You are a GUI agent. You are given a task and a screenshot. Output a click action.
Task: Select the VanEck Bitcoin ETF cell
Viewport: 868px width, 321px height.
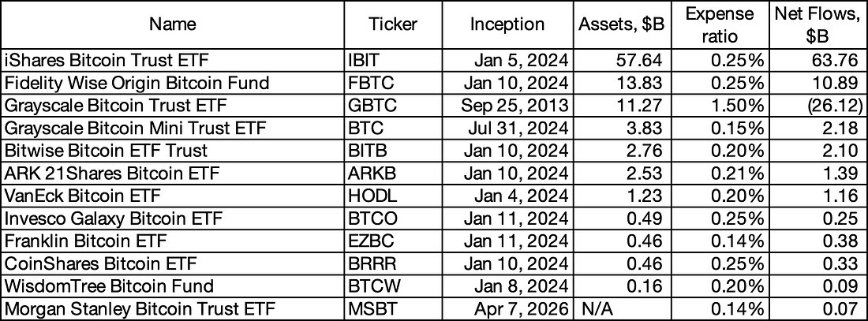pyautogui.click(x=173, y=196)
